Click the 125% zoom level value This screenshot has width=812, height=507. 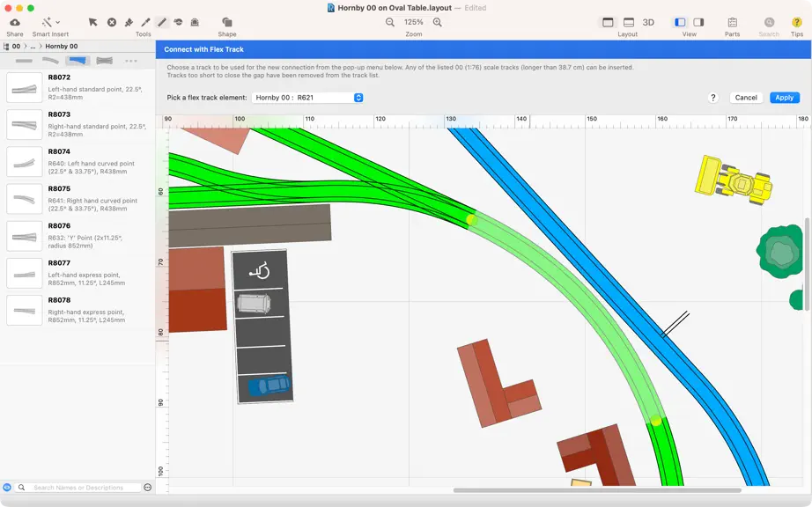(413, 22)
